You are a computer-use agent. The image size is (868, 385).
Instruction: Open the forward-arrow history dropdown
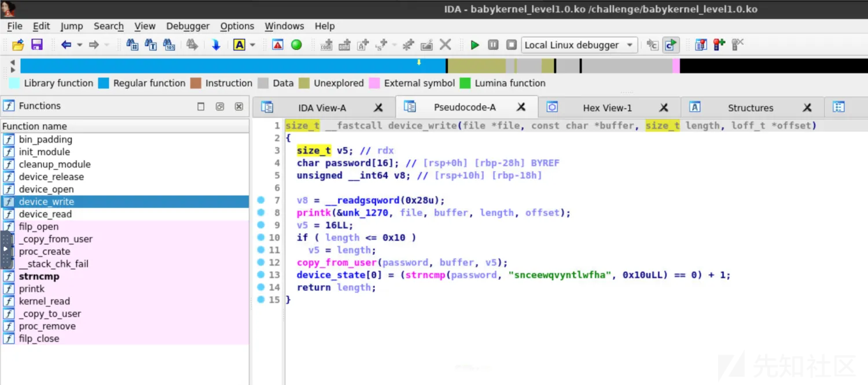click(107, 45)
